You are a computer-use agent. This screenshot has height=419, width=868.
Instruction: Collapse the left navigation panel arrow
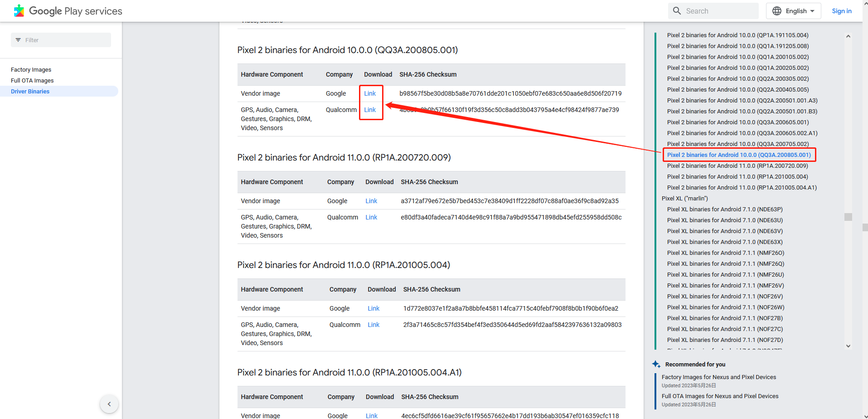point(109,404)
